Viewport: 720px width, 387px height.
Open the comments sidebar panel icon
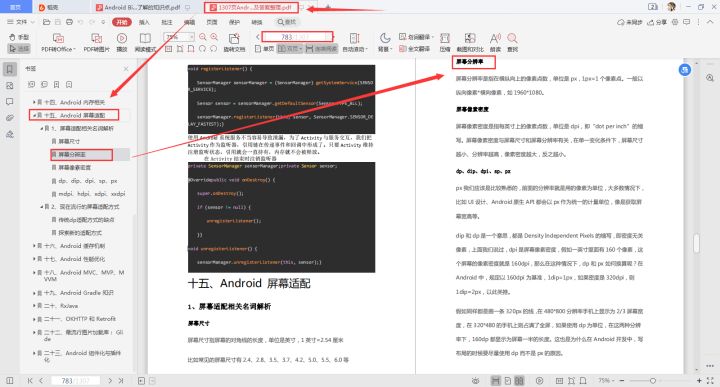[x=10, y=101]
